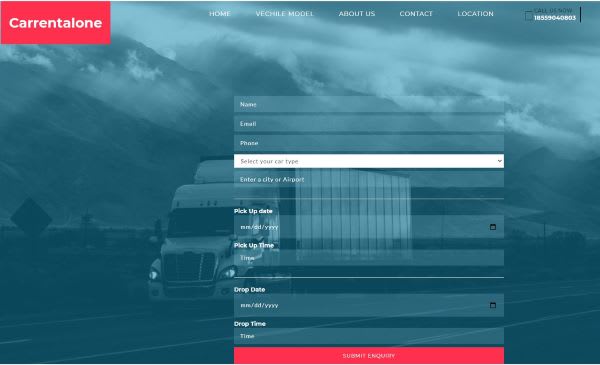The image size is (600, 365).
Task: Open the CONTACT menu item
Action: coord(416,14)
